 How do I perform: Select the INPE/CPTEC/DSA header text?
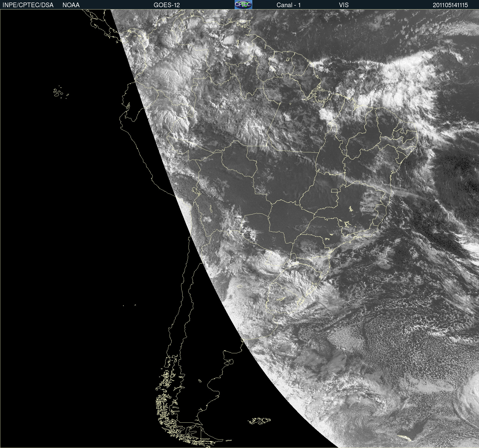tap(28, 5)
